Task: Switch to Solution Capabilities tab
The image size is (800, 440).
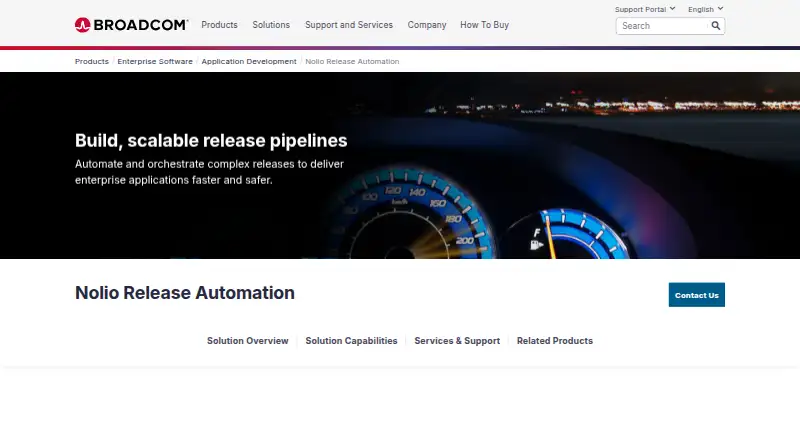Action: click(351, 340)
